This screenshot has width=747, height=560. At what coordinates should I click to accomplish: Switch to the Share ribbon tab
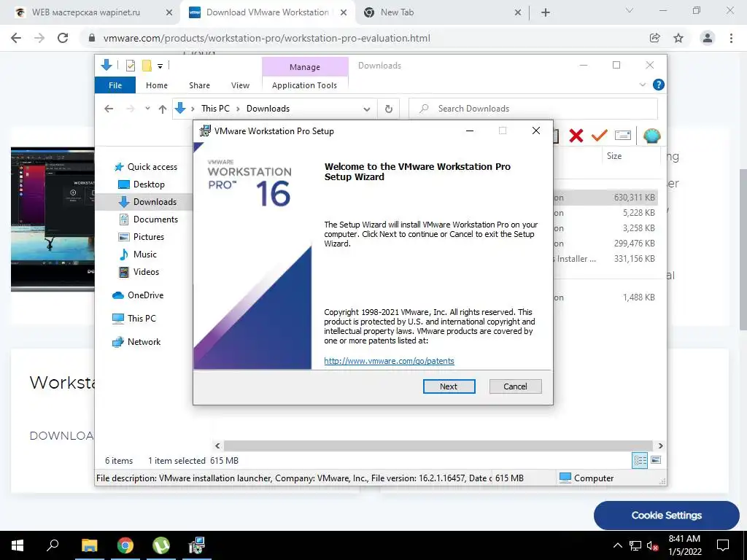point(199,85)
